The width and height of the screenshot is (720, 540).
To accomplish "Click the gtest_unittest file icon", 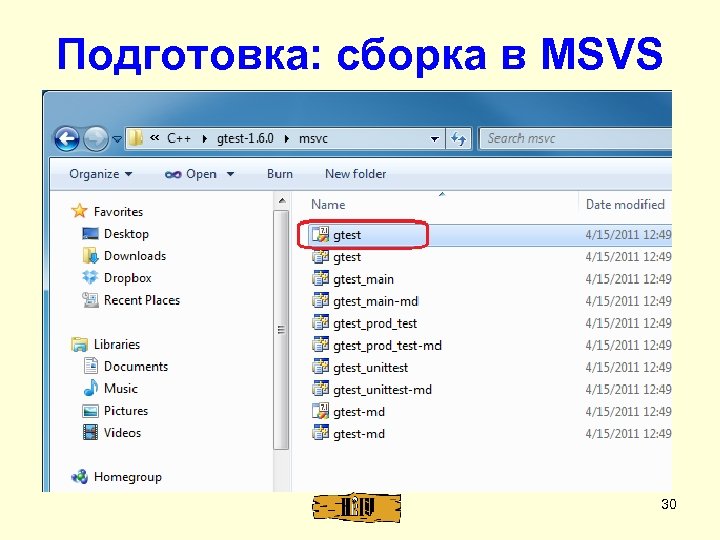I will [x=321, y=366].
